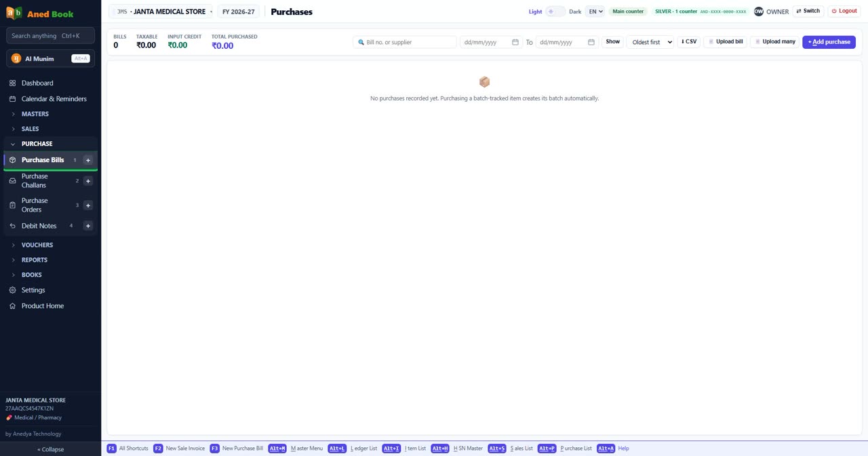Screen dimensions: 868x456
Task: Open calendar picker on the To date field
Action: point(591,42)
